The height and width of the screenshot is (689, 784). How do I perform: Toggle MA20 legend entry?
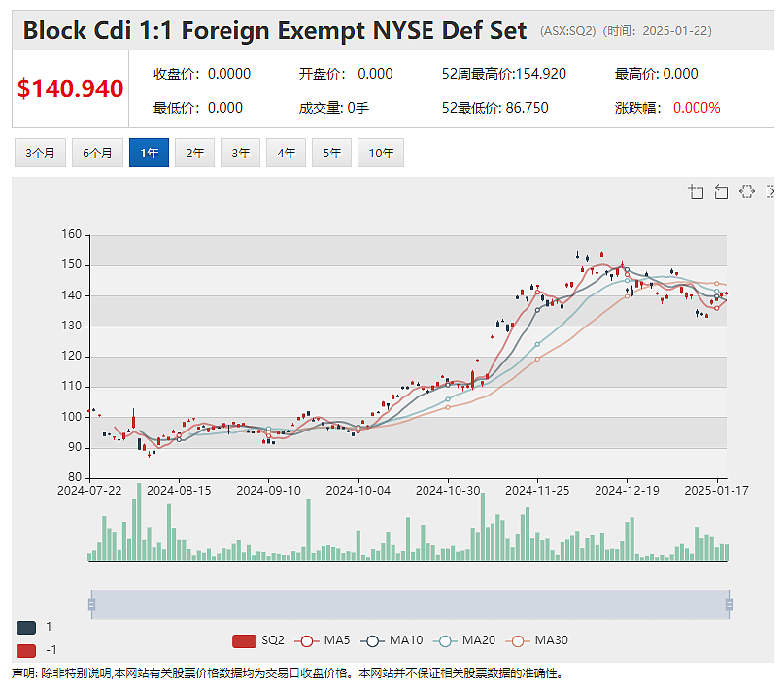464,640
